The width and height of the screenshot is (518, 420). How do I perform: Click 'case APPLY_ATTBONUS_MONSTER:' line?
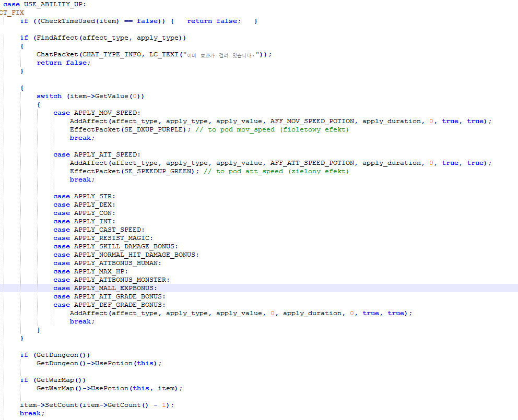coord(111,280)
